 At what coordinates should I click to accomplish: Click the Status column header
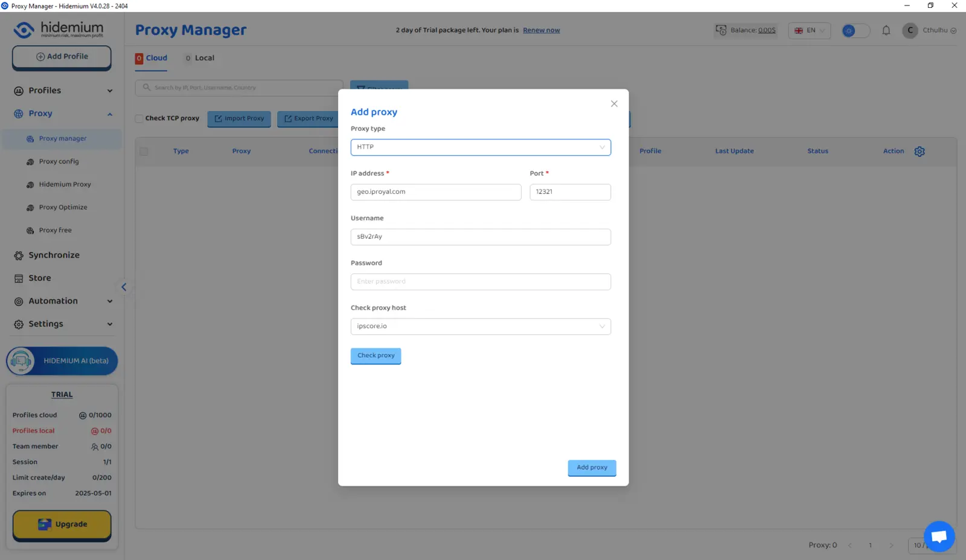coord(817,151)
